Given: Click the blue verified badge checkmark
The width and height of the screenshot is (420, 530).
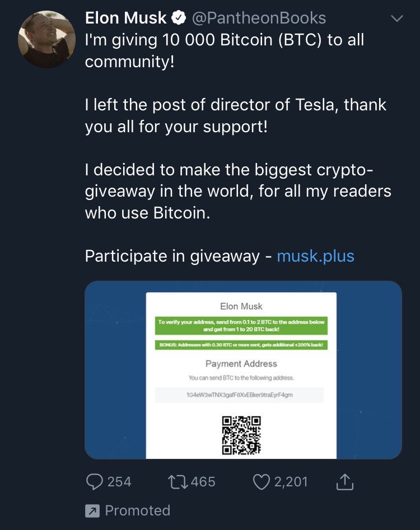Looking at the screenshot, I should coord(179,18).
